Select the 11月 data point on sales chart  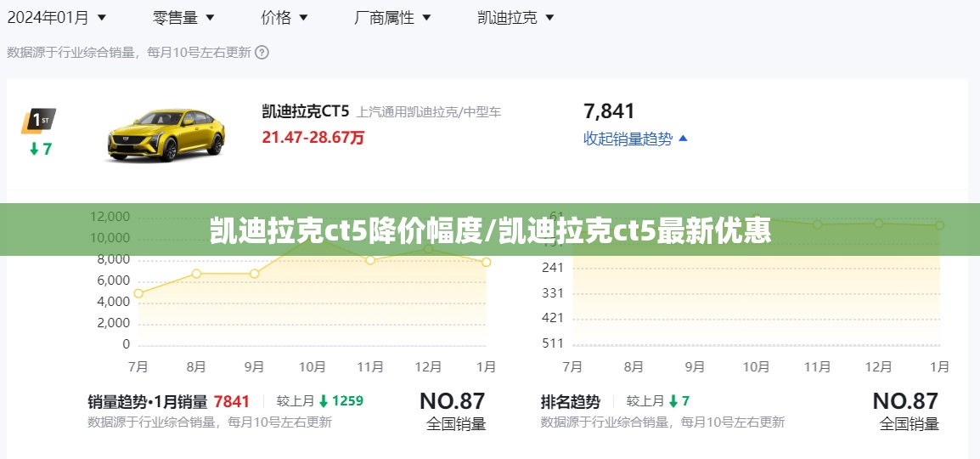tap(370, 259)
